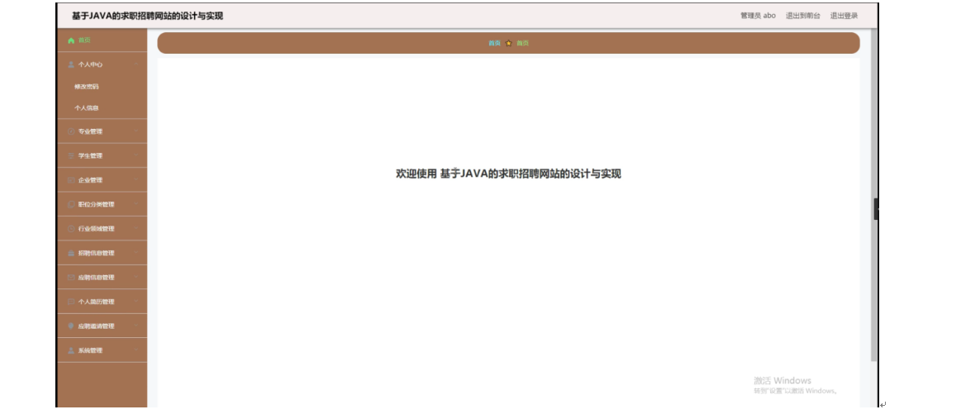The height and width of the screenshot is (419, 980).
Task: Click the star icon in breadcrumb bar
Action: pyautogui.click(x=509, y=43)
